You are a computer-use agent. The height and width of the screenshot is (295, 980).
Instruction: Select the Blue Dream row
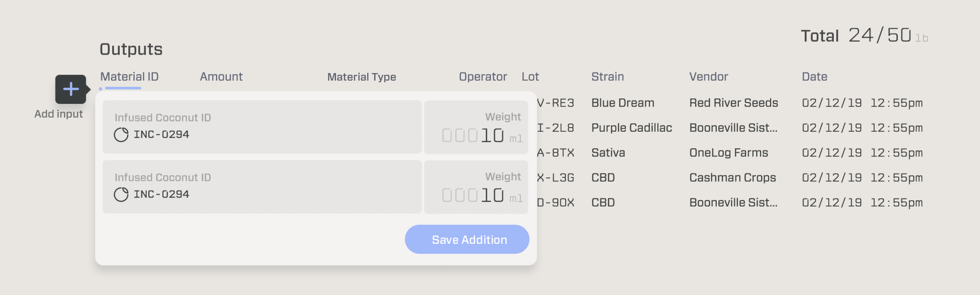[730, 103]
